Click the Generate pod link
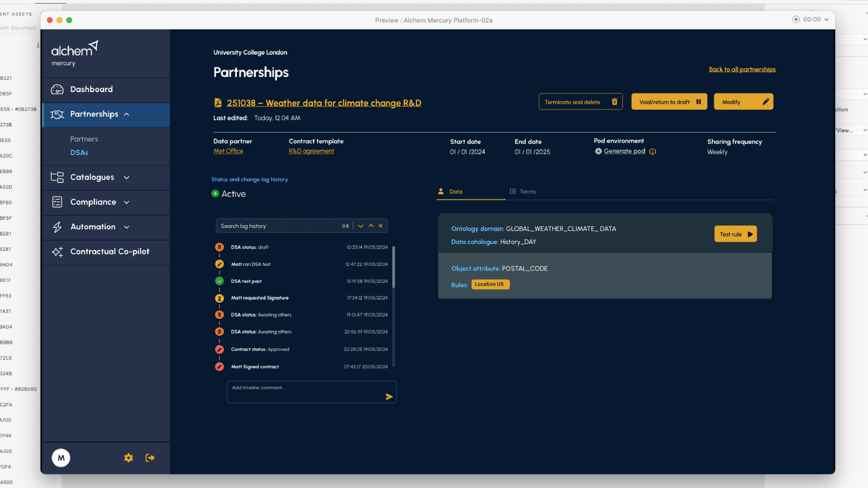Image resolution: width=868 pixels, height=488 pixels. coord(624,151)
